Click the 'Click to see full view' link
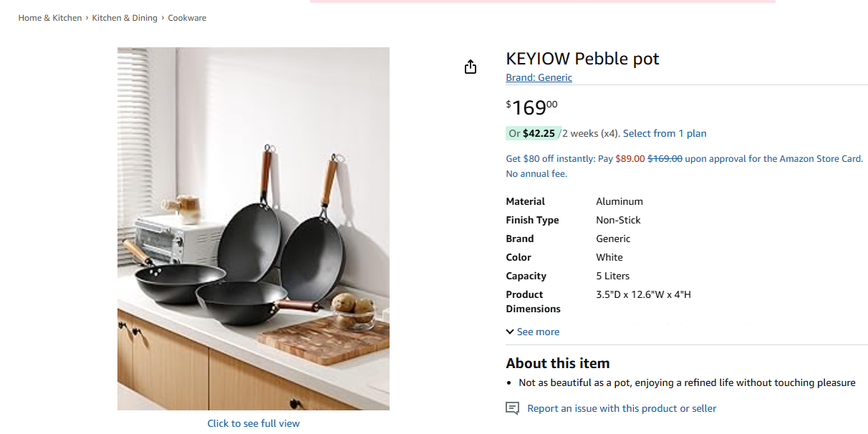The width and height of the screenshot is (868, 434). pos(254,423)
